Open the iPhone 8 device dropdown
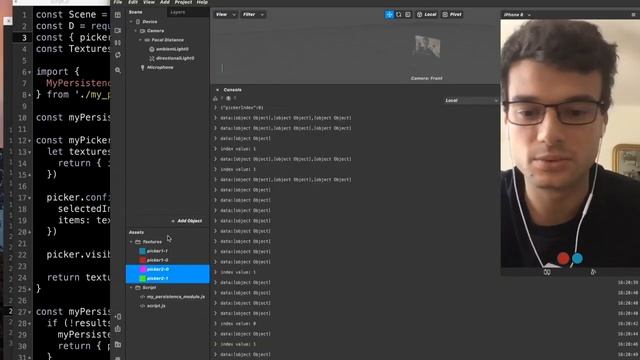This screenshot has height=360, width=640. tap(517, 15)
